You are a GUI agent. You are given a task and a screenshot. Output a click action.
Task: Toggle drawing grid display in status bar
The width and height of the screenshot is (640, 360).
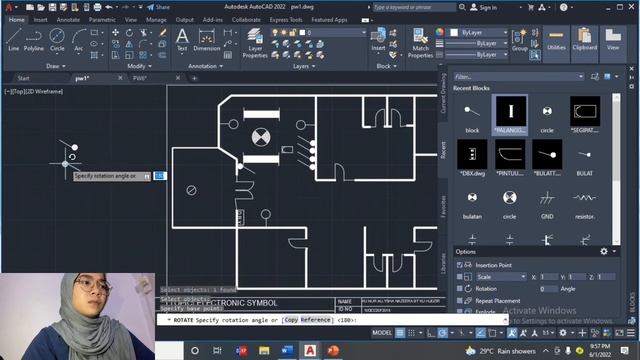[x=400, y=333]
